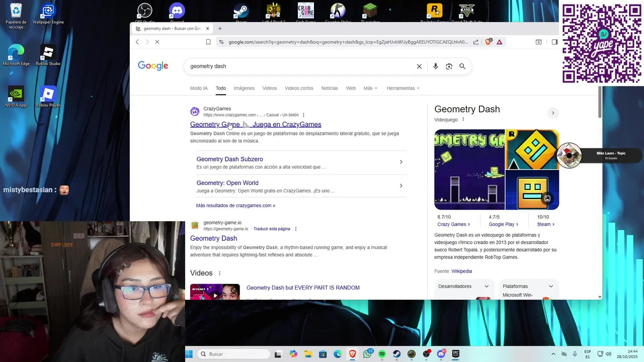Open the Videos cortos search tab

click(299, 88)
